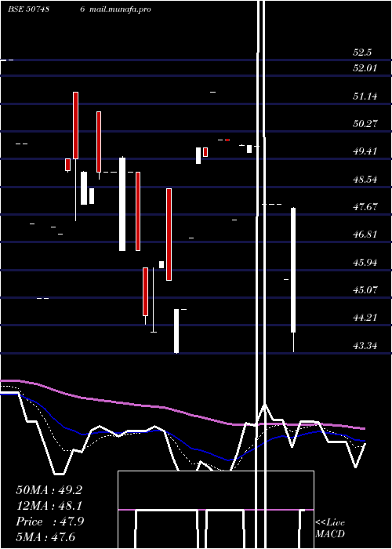Click the 47.67 price level label
Viewport: 392px width, 549px height.
point(365,207)
